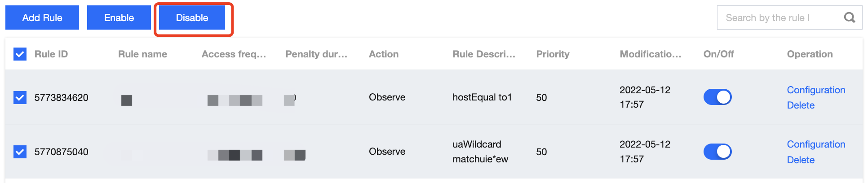This screenshot has width=868, height=183.
Task: Open Configuration for rule 5770875040
Action: pyautogui.click(x=816, y=144)
